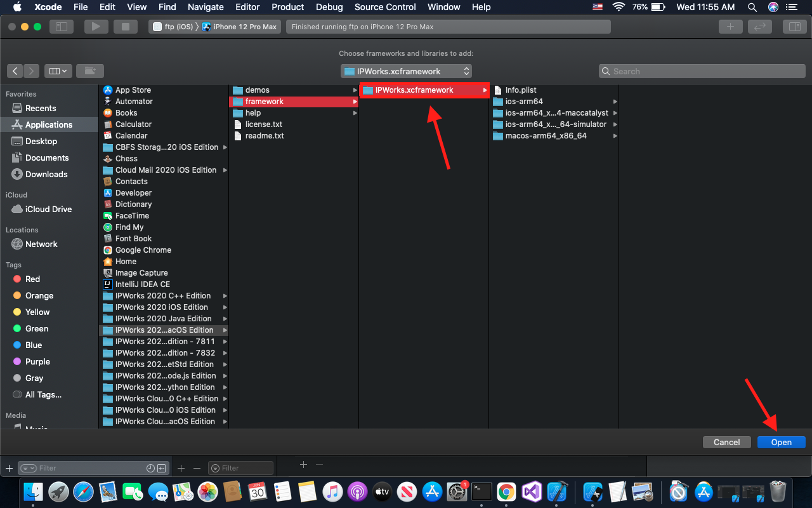Expand the 64-simulator folder arrow
Viewport: 812px width, 508px height.
tap(615, 124)
